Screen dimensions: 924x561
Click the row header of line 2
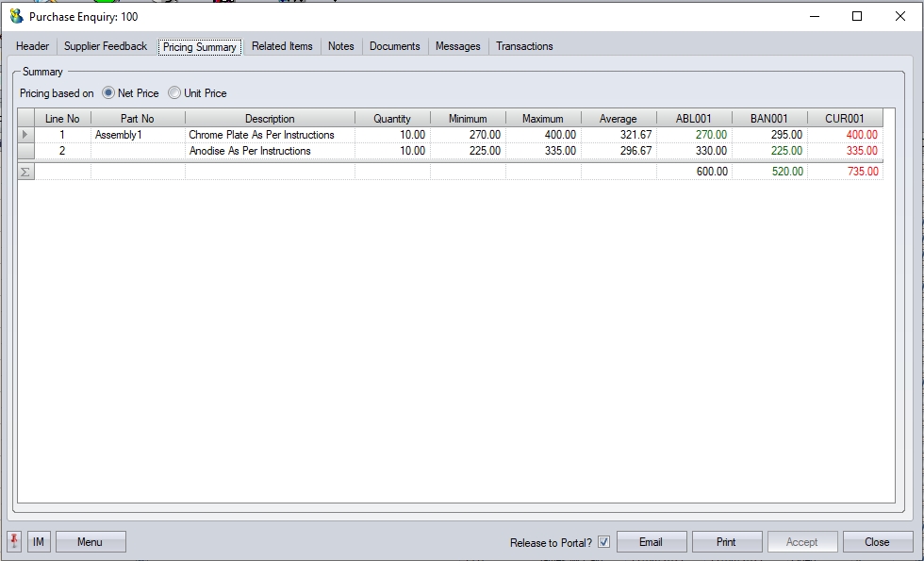coord(25,151)
